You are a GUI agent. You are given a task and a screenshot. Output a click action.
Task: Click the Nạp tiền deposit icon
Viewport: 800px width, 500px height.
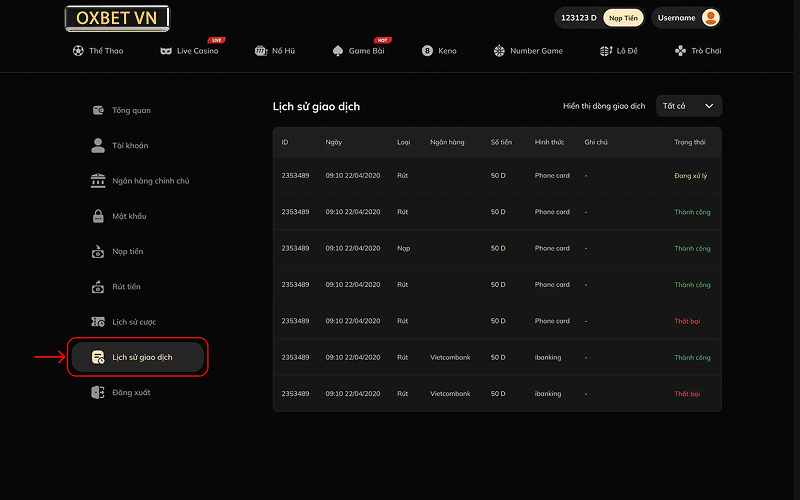[98, 252]
